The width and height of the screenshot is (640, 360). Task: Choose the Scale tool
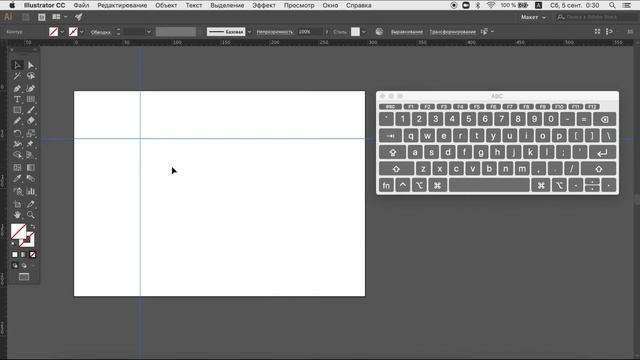click(31, 133)
